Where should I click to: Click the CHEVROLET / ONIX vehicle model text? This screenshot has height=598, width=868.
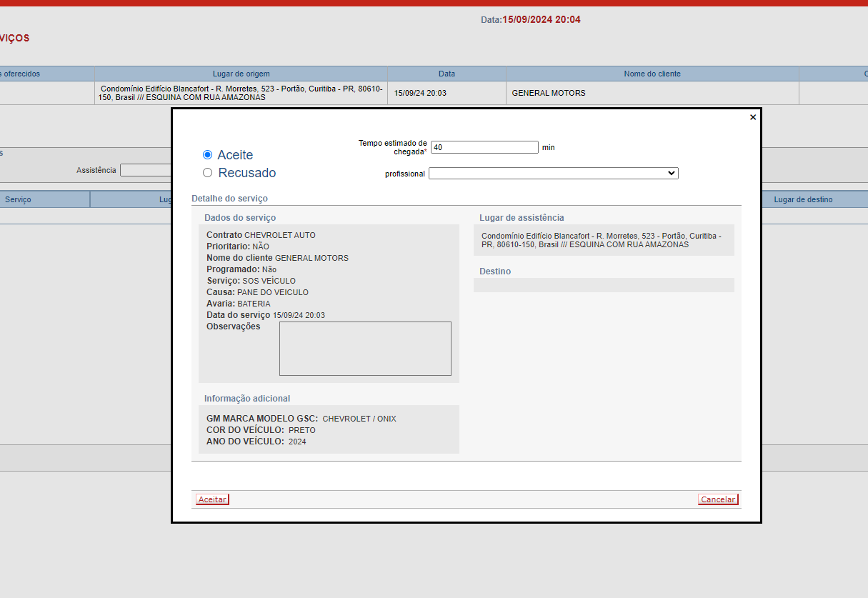pyautogui.click(x=359, y=419)
